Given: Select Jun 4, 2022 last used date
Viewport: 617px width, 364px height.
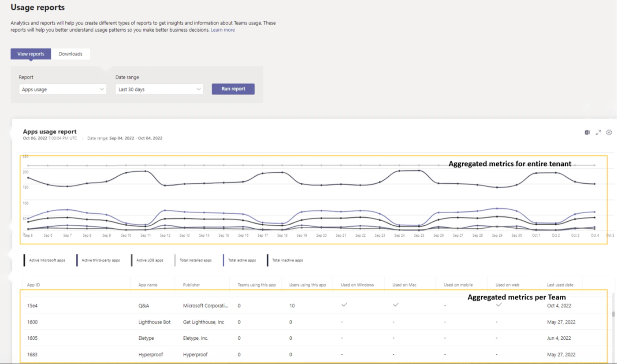Looking at the screenshot, I should (x=559, y=338).
